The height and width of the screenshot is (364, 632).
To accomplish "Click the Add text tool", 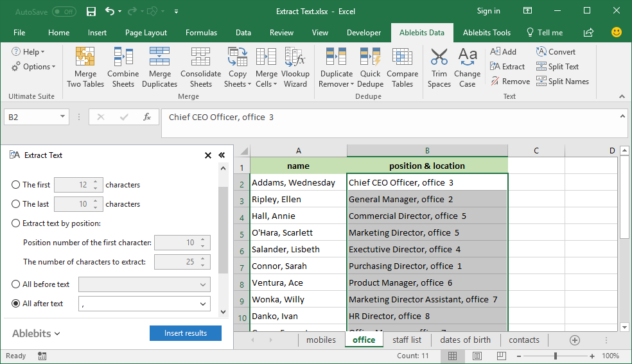I will coord(503,51).
